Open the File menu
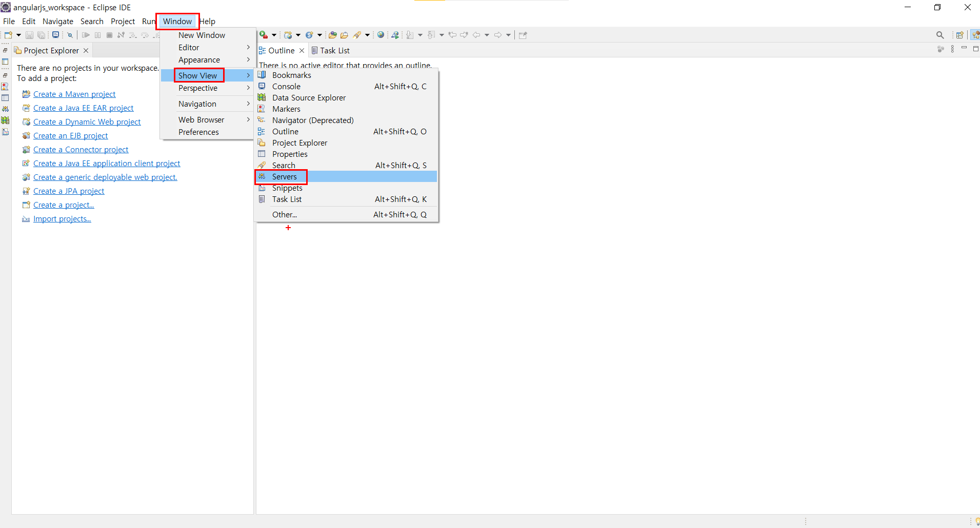Viewport: 980px width, 528px height. click(x=9, y=21)
